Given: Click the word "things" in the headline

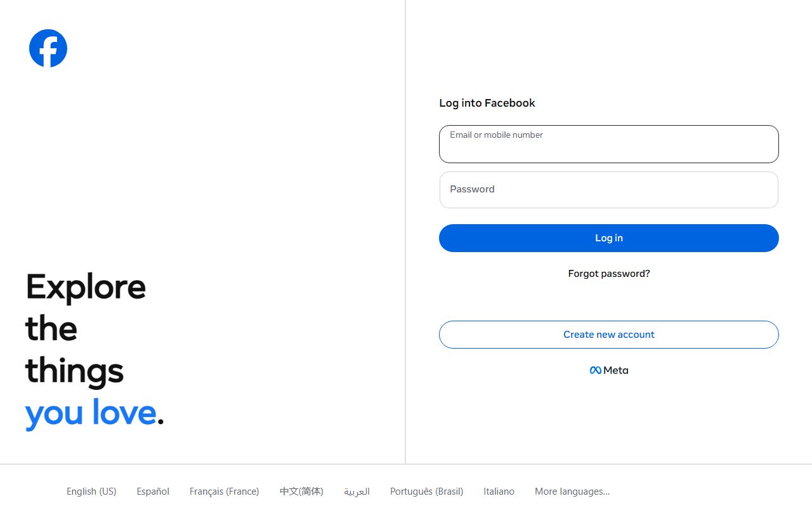Looking at the screenshot, I should pos(74,371).
